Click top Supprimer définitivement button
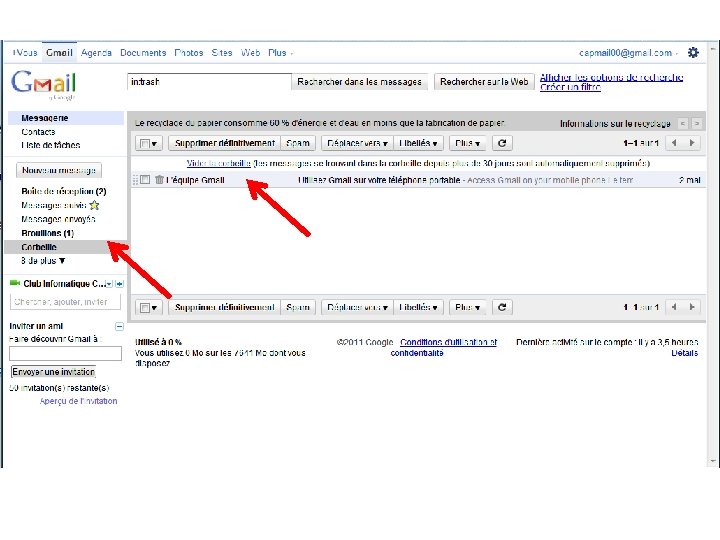Image resolution: width=720 pixels, height=540 pixels. click(x=225, y=143)
